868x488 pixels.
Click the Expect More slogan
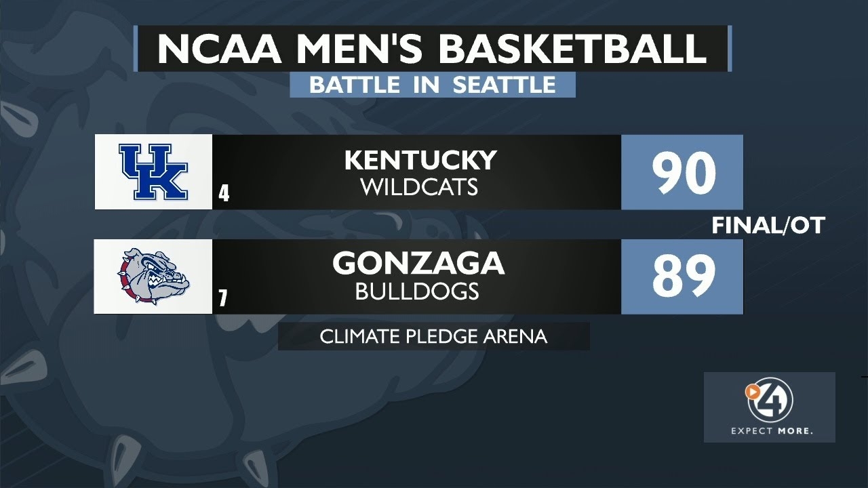(x=771, y=431)
